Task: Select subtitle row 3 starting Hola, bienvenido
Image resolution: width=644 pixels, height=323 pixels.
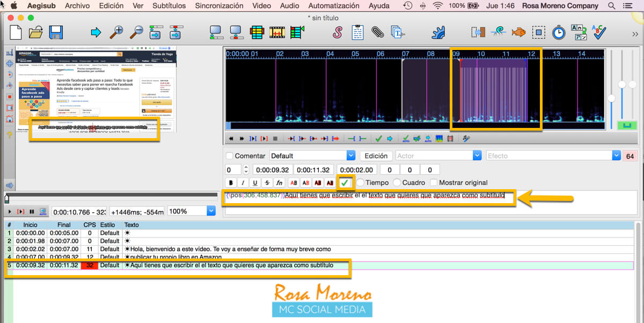Action: click(319, 249)
